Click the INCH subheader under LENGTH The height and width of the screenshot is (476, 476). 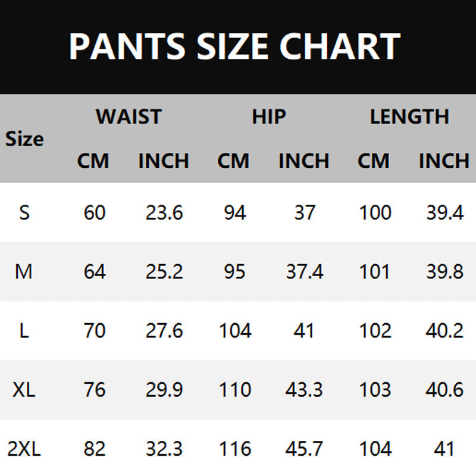pos(444,161)
